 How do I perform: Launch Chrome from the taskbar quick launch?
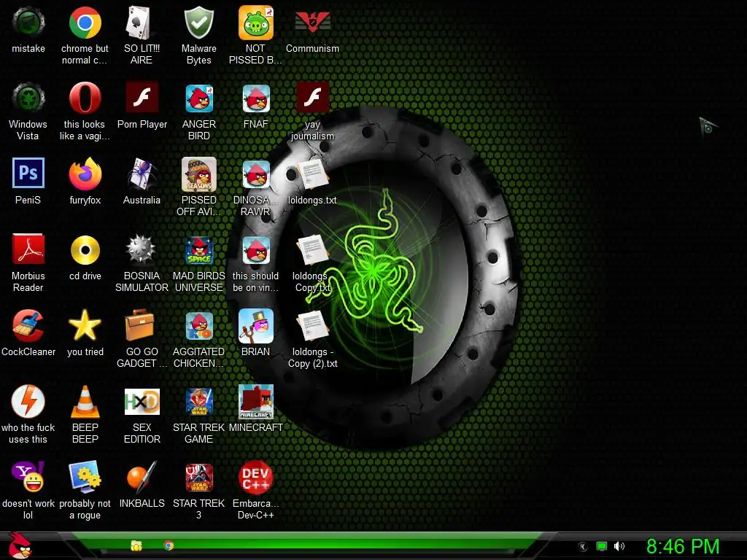(x=169, y=545)
